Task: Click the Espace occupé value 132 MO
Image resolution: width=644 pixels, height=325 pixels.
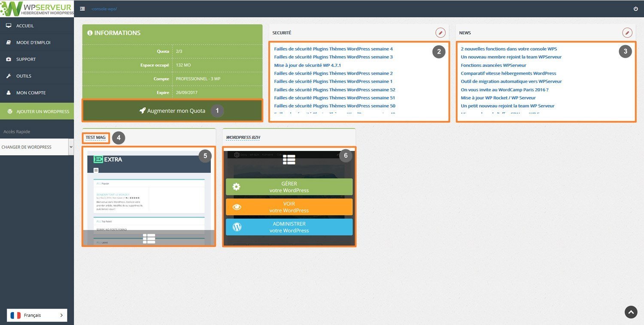Action: [183, 65]
